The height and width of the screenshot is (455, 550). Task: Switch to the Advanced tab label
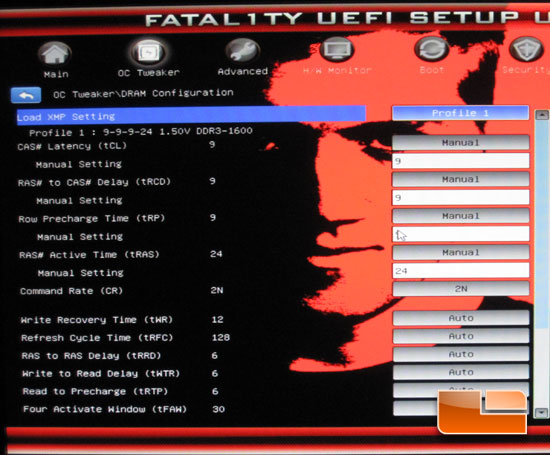(243, 72)
